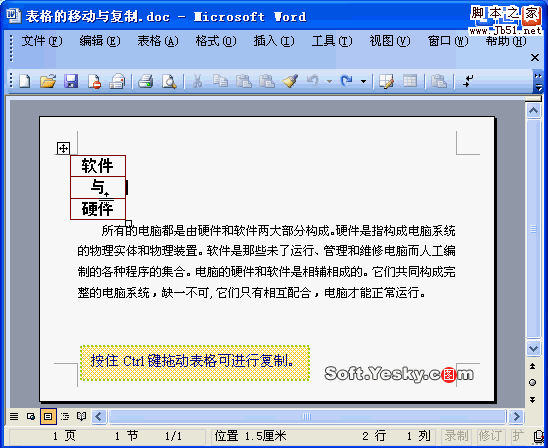The height and width of the screenshot is (448, 548).
Task: Switch to Outline view
Action: click(65, 417)
